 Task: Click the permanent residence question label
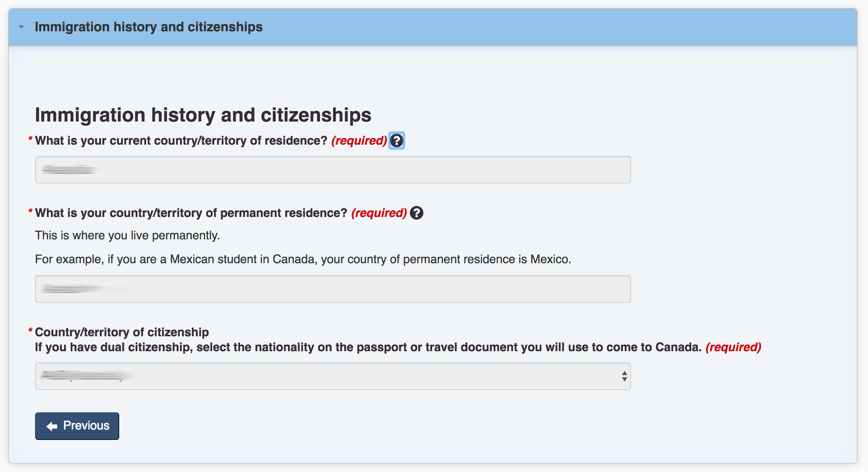(x=191, y=213)
